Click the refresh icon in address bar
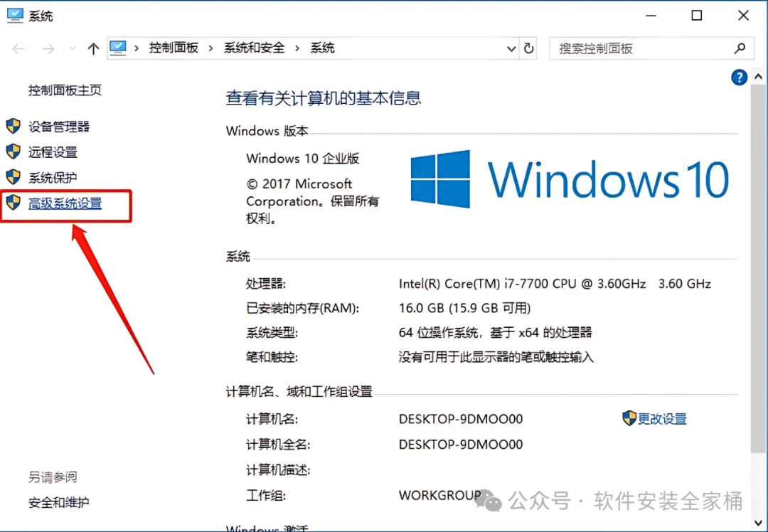This screenshot has height=532, width=768. pyautogui.click(x=528, y=48)
